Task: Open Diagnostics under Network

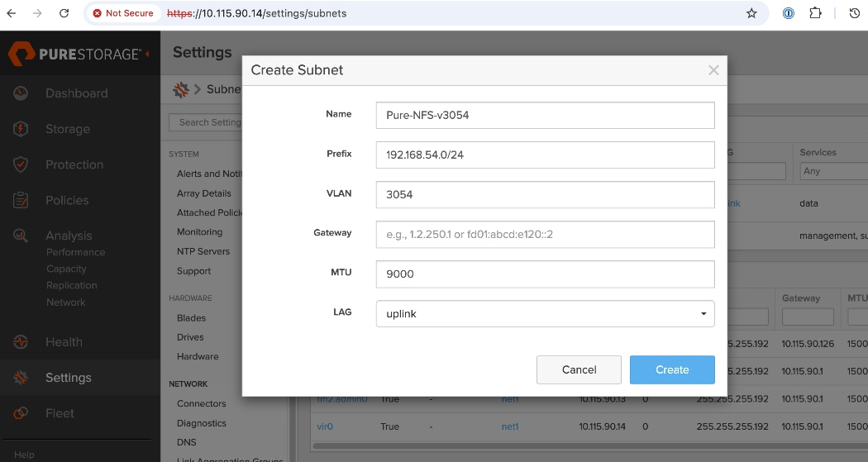Action: [x=202, y=423]
